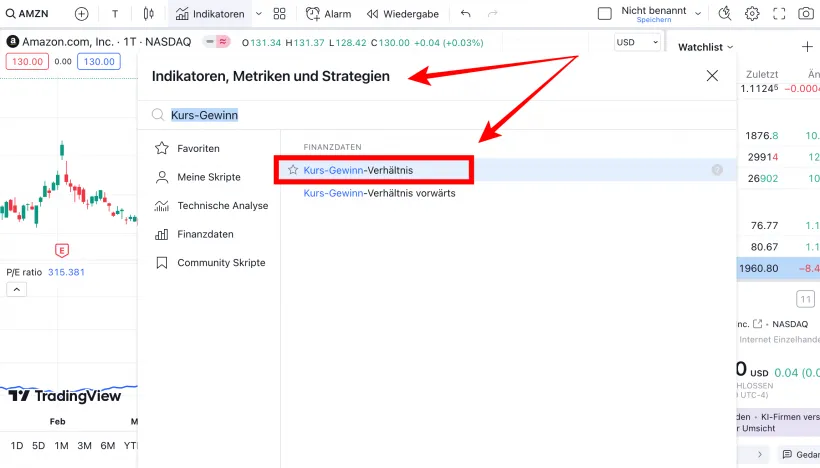Select the Finanzdaten category
This screenshot has height=468, width=820.
coord(205,234)
